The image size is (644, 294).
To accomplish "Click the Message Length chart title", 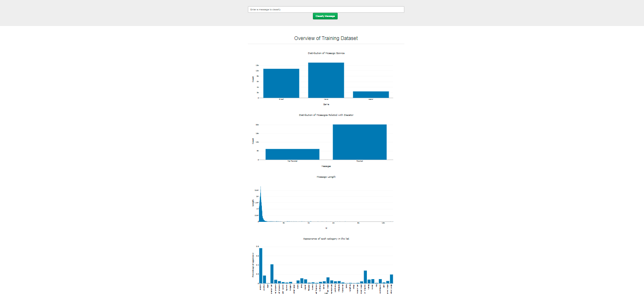I will click(326, 177).
